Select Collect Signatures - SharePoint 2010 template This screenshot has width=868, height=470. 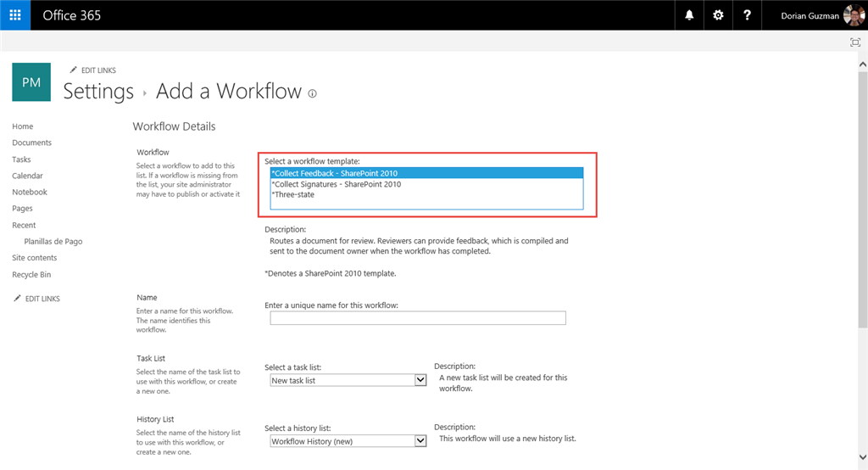pos(427,184)
